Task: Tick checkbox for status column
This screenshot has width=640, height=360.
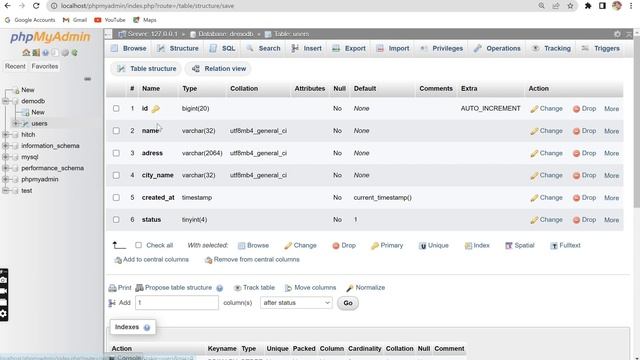Action: 116,220
